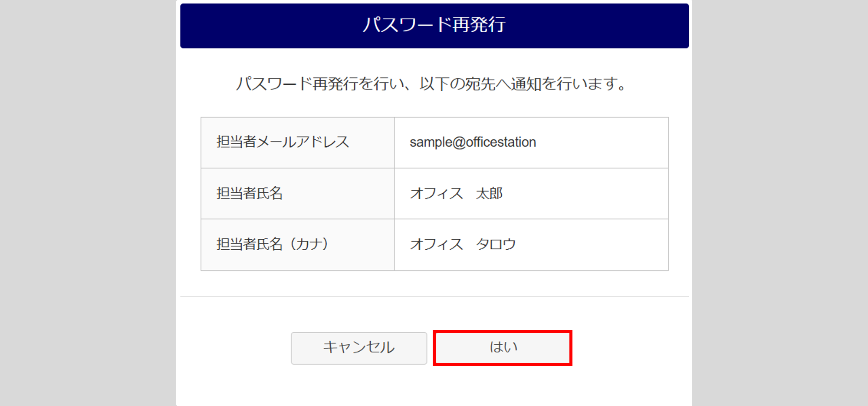This screenshot has width=868, height=406.
Task: Click the gray backdrop left of dialog
Action: tap(87, 203)
